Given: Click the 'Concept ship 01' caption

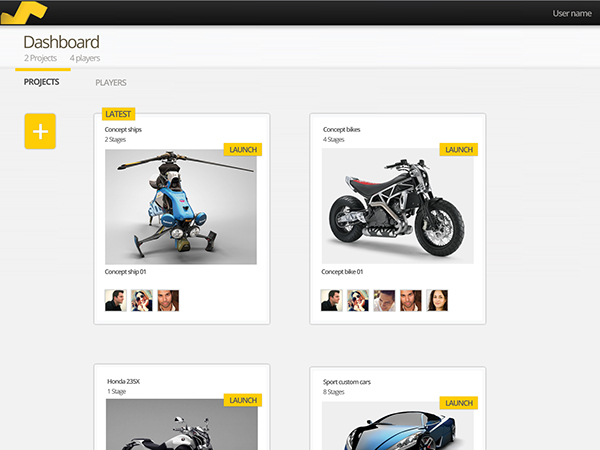Looking at the screenshot, I should 126,272.
